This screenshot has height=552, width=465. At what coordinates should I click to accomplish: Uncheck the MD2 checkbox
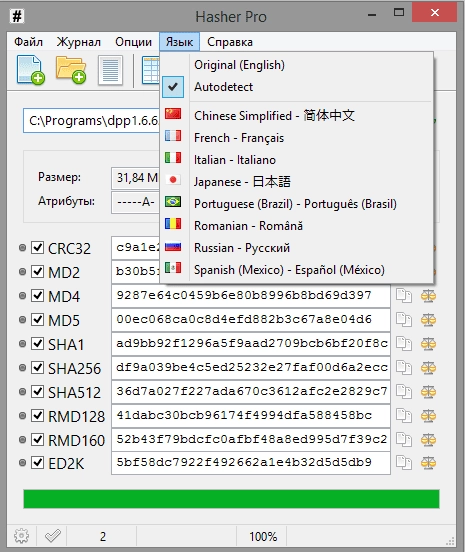pos(37,271)
